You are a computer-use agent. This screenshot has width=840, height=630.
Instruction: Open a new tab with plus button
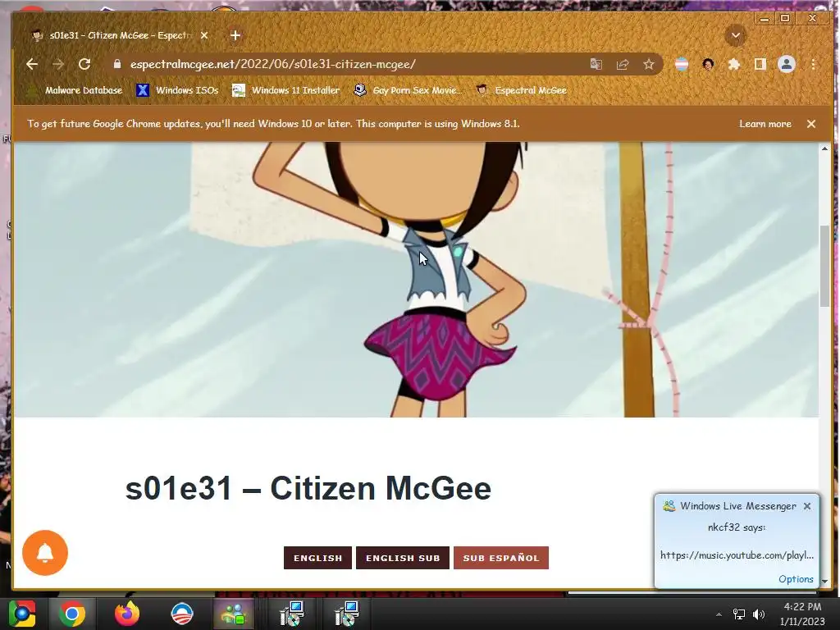[x=235, y=35]
